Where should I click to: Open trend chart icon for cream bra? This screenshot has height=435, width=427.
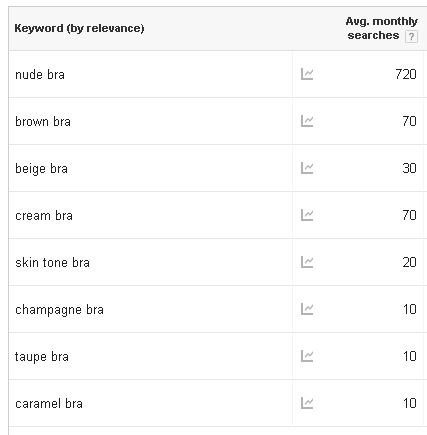tap(307, 215)
